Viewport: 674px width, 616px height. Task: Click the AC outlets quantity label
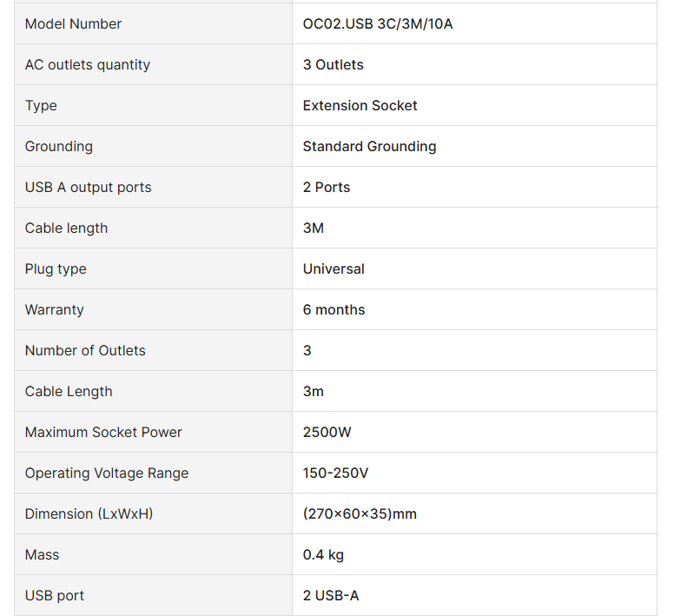pos(87,64)
